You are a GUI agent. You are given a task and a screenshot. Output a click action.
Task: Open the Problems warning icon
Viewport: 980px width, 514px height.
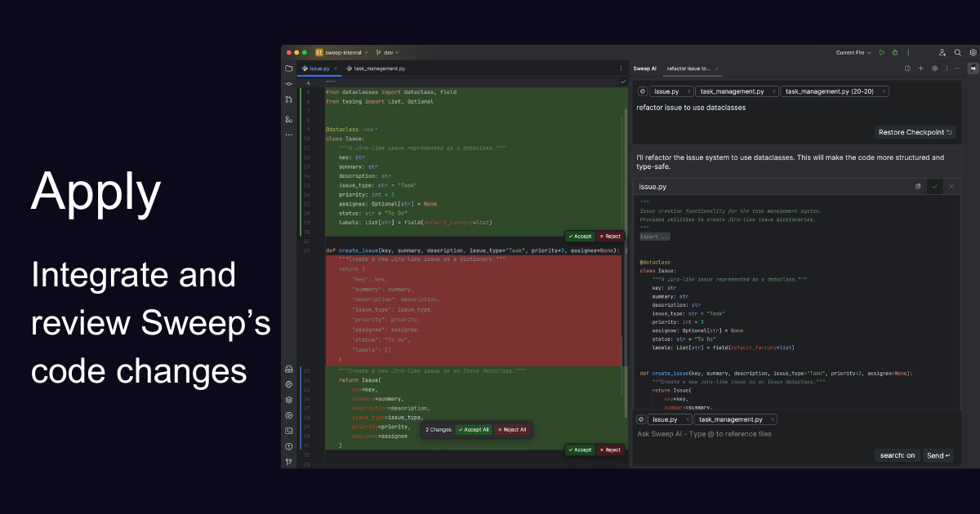(289, 446)
